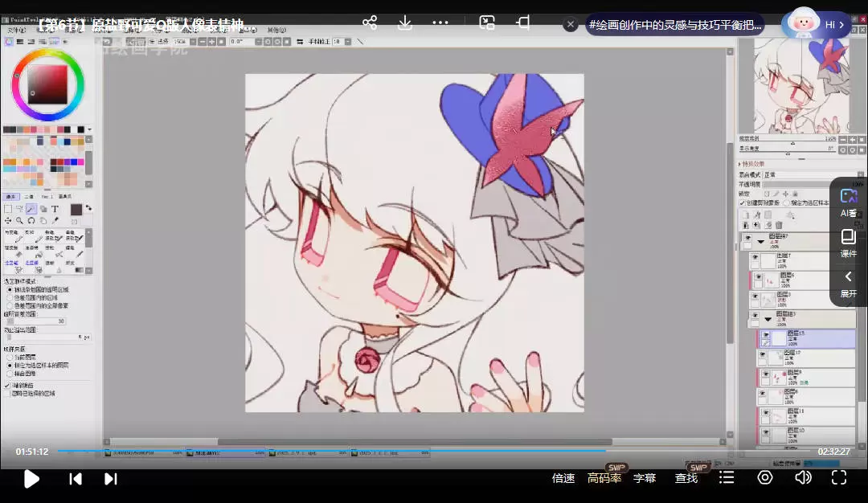The image size is (868, 503).
Task: Select the 高码率 quality option
Action: tap(604, 478)
